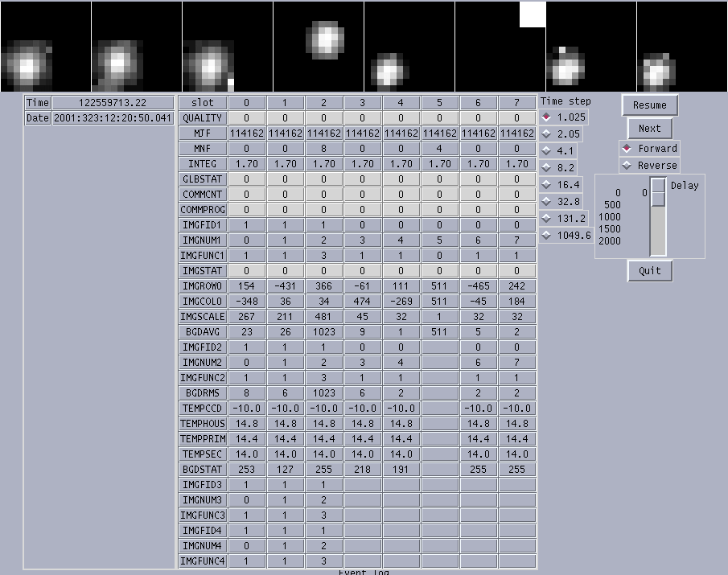Click the Time value field 122559713.22
The image size is (728, 575).
(113, 103)
